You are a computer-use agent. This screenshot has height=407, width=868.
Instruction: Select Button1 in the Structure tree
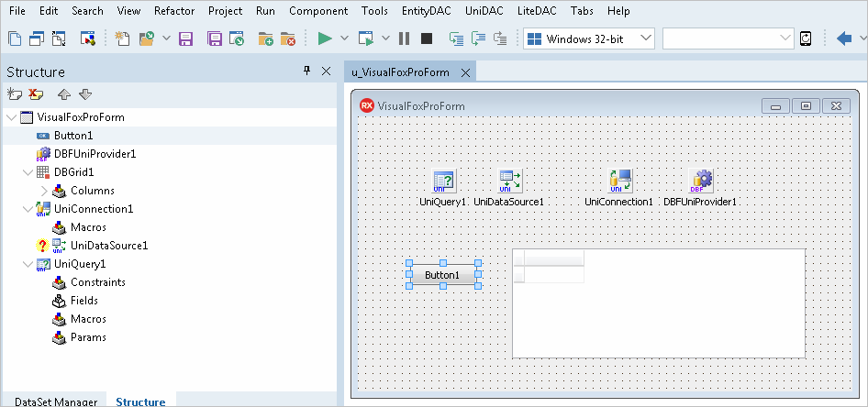(73, 136)
